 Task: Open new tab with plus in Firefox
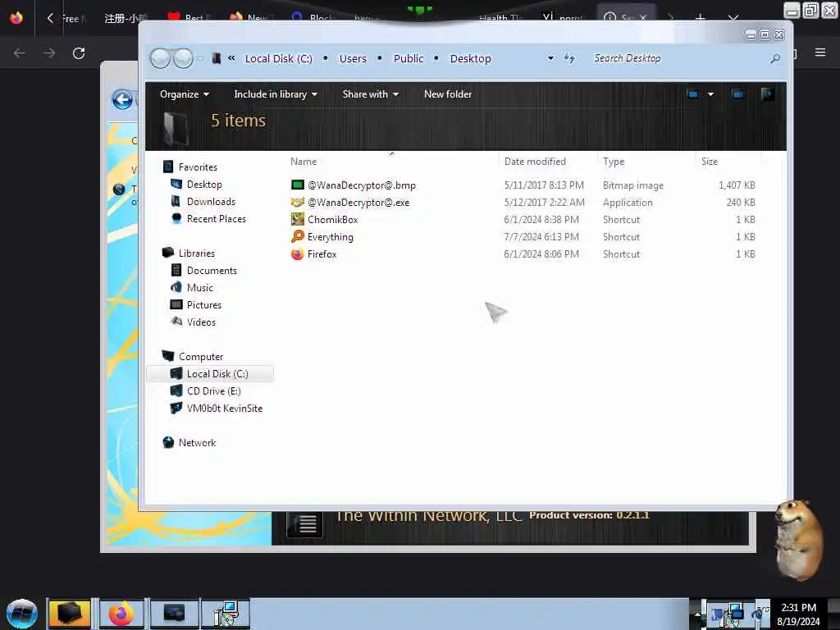(x=700, y=18)
